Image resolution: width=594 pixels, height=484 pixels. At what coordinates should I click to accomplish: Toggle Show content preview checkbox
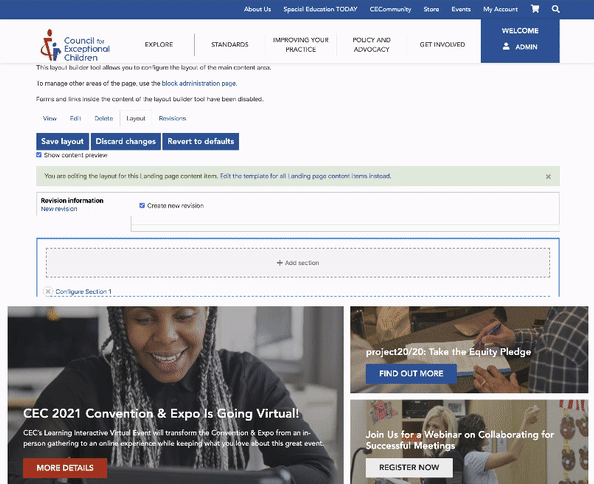(39, 155)
